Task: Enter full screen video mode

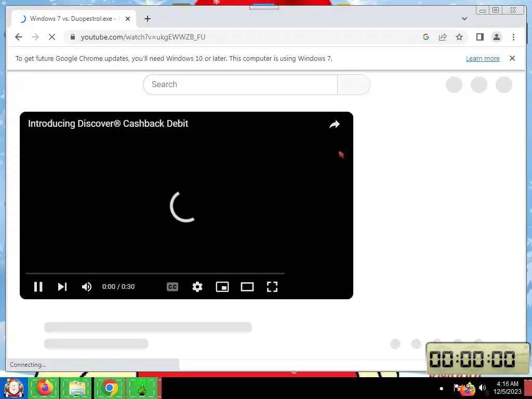Action: pyautogui.click(x=272, y=287)
